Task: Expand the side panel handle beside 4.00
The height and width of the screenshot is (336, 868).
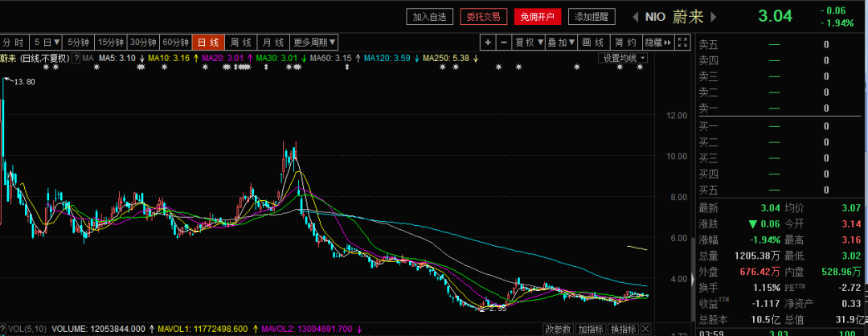Action: 694,279
